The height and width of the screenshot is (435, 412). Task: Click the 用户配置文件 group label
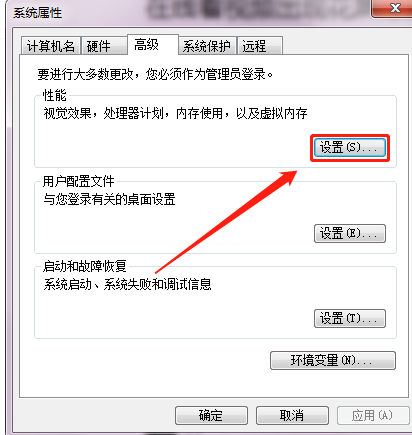pyautogui.click(x=79, y=181)
